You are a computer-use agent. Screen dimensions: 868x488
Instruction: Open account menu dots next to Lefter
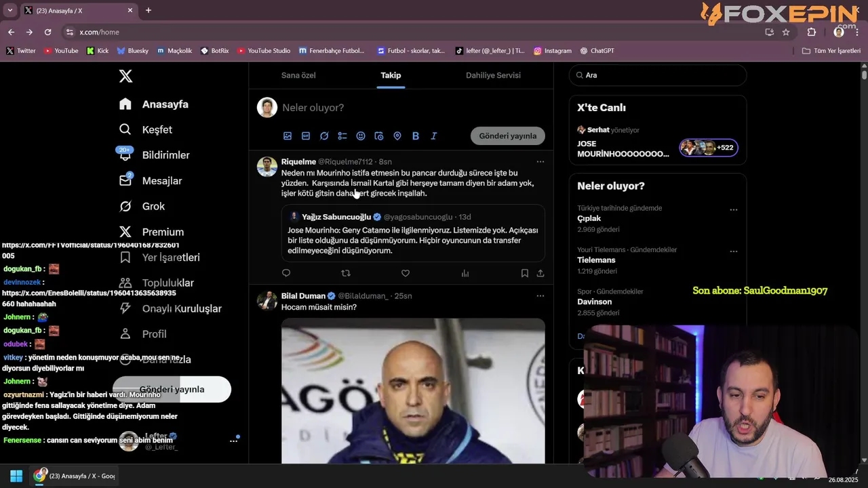pos(234,441)
